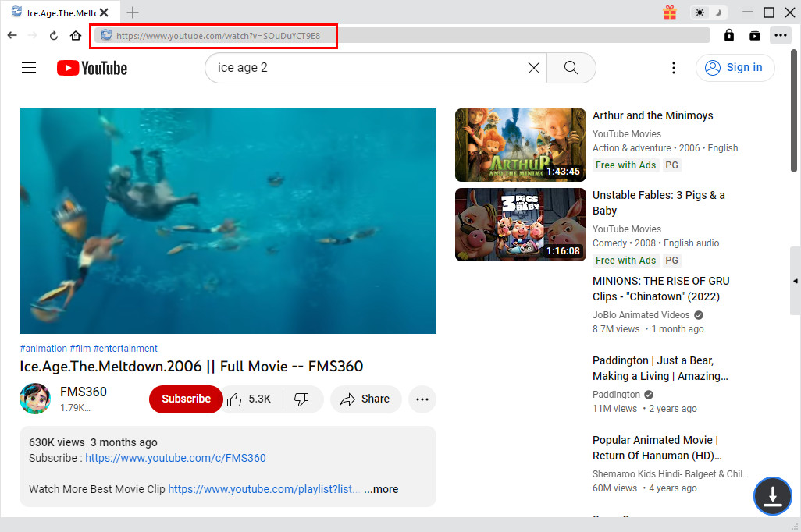Go to browser home page

click(x=76, y=35)
